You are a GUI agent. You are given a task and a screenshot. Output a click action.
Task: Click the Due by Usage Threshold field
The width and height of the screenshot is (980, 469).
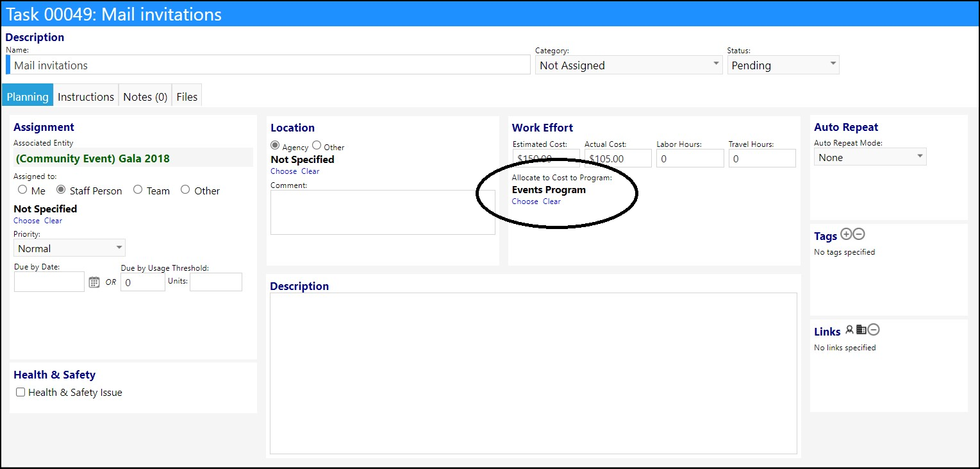click(x=143, y=282)
